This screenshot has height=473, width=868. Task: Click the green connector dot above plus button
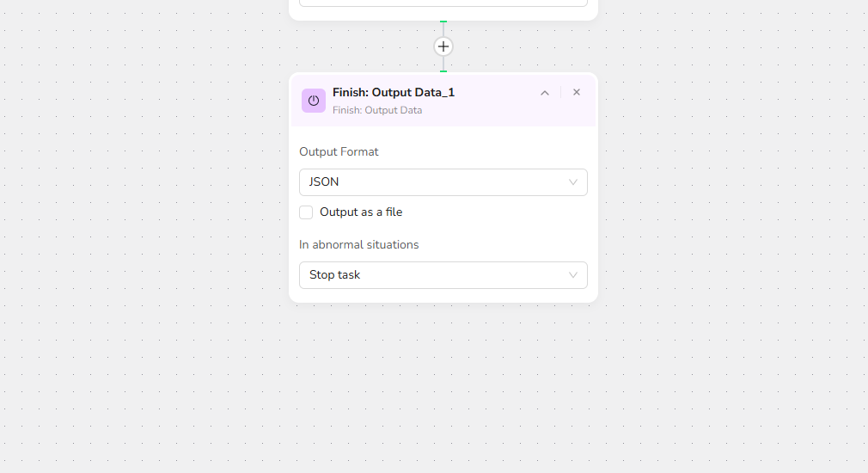pyautogui.click(x=443, y=21)
